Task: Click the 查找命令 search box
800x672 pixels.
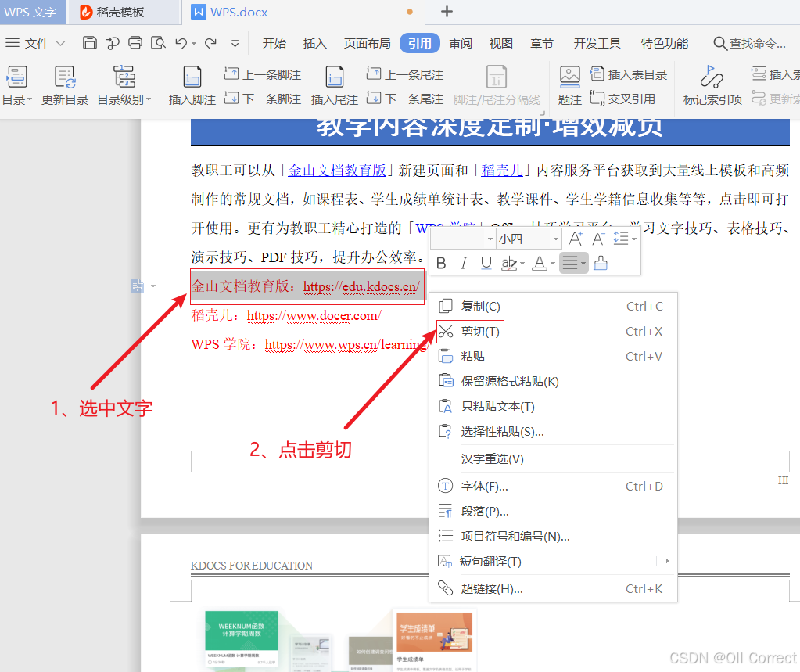Action: point(749,43)
